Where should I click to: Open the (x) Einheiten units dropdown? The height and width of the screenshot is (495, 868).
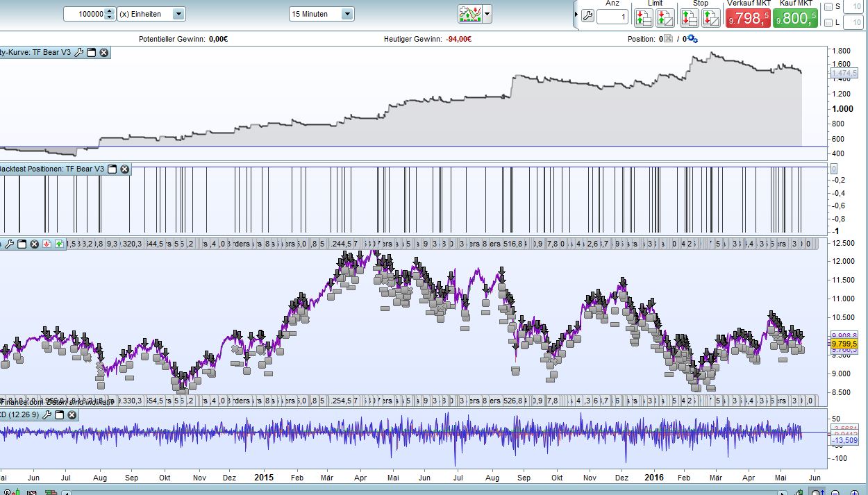click(151, 14)
